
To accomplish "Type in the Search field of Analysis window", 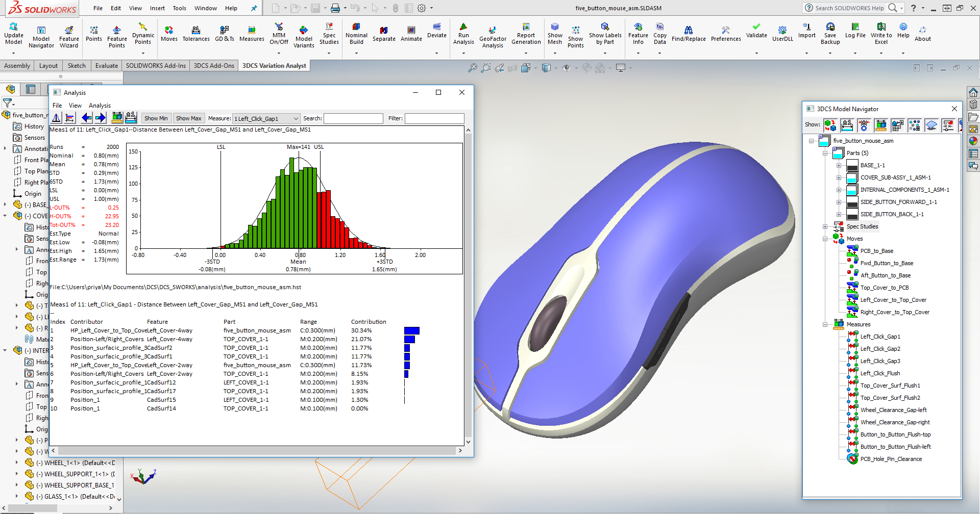I will (353, 118).
